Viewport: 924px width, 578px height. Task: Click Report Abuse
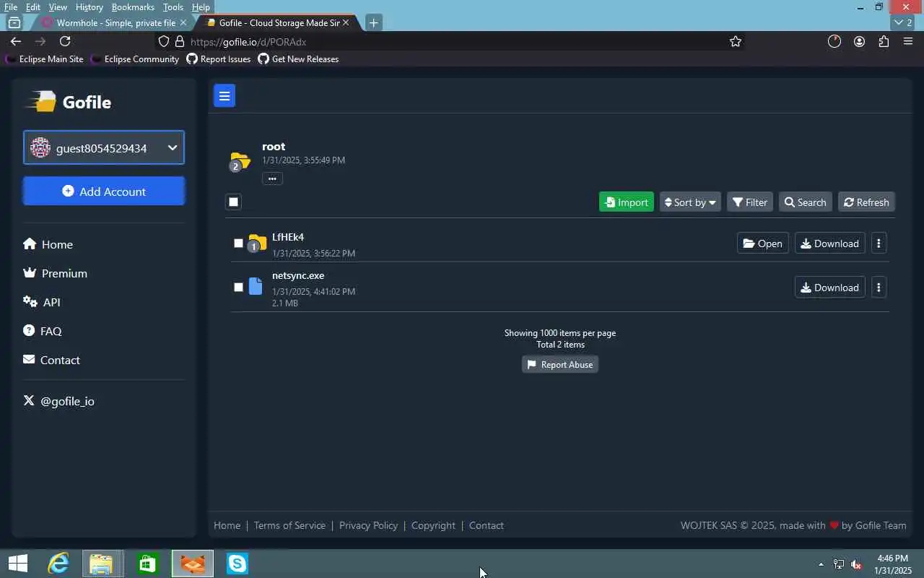560,365
